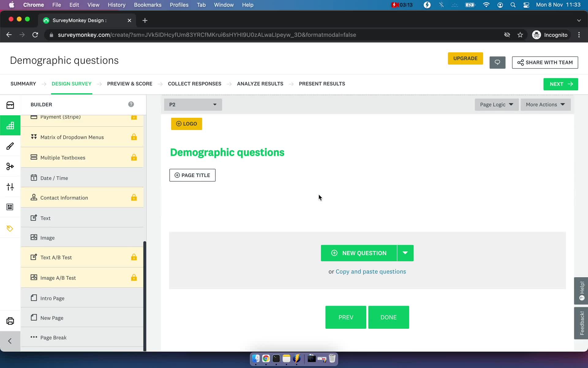Collapse the left Builder panel sidebar

tap(10, 341)
